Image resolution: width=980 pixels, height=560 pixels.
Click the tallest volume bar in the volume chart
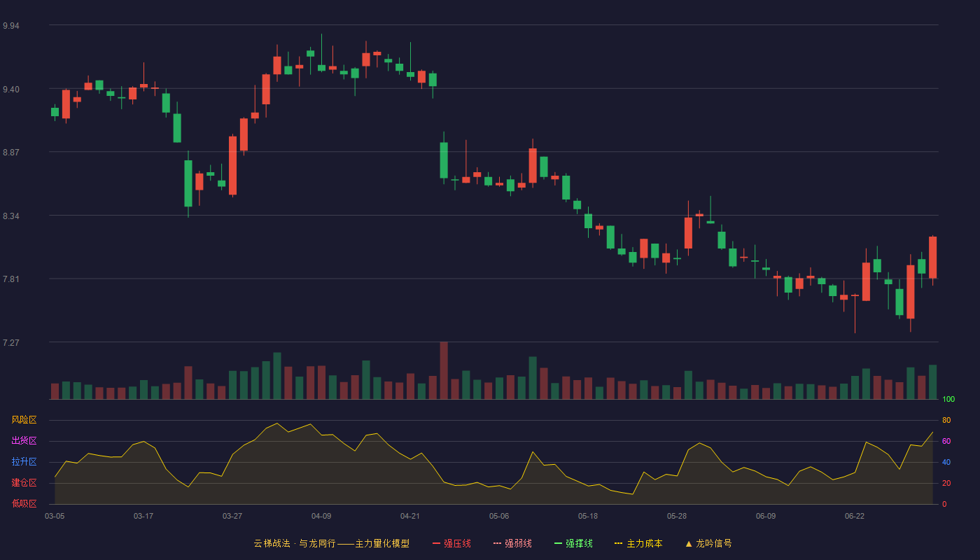point(444,370)
